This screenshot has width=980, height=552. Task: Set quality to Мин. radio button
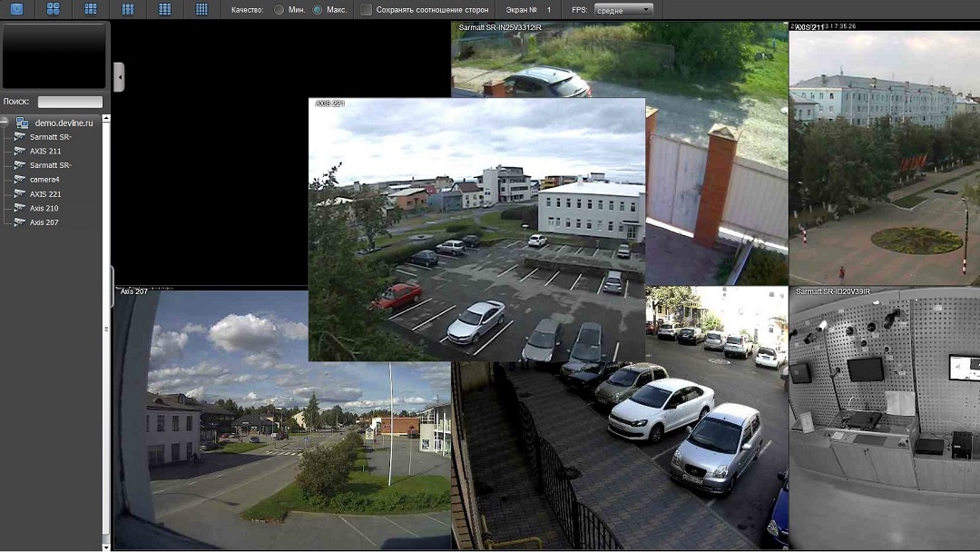279,10
